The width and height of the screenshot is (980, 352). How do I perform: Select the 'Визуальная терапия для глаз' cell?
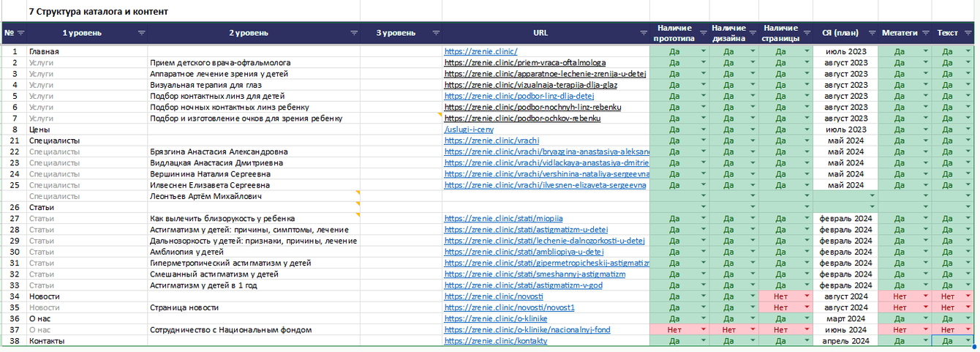254,85
